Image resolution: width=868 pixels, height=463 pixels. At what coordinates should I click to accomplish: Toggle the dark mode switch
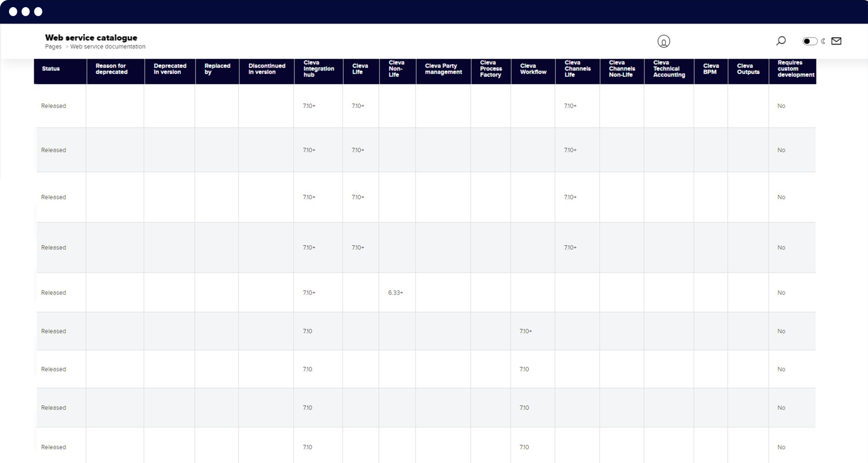(x=810, y=41)
